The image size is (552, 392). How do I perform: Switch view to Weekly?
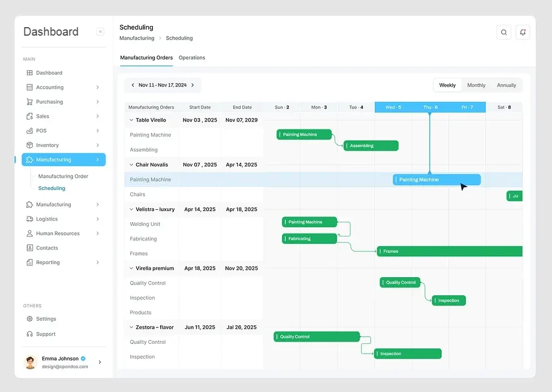tap(447, 85)
